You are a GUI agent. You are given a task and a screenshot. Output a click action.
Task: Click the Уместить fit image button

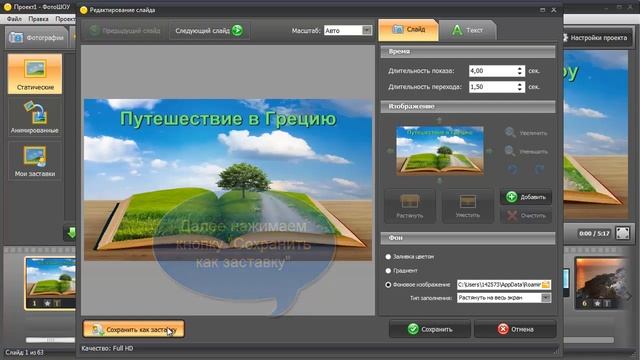[468, 206]
